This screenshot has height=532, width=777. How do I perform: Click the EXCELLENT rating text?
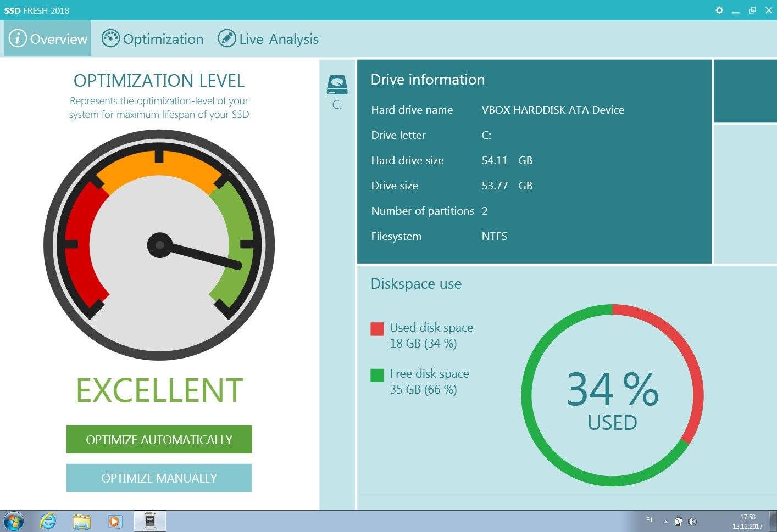(x=159, y=390)
